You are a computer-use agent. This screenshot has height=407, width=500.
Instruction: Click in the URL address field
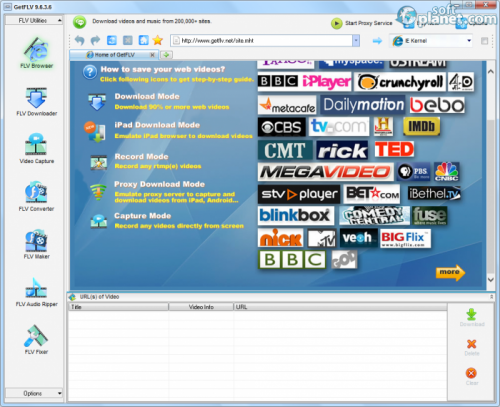(x=262, y=41)
